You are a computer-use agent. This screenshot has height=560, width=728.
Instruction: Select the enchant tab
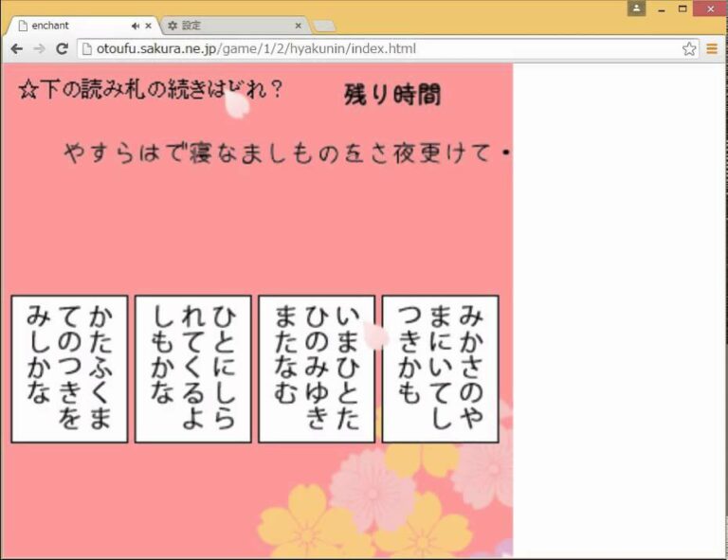pos(76,26)
